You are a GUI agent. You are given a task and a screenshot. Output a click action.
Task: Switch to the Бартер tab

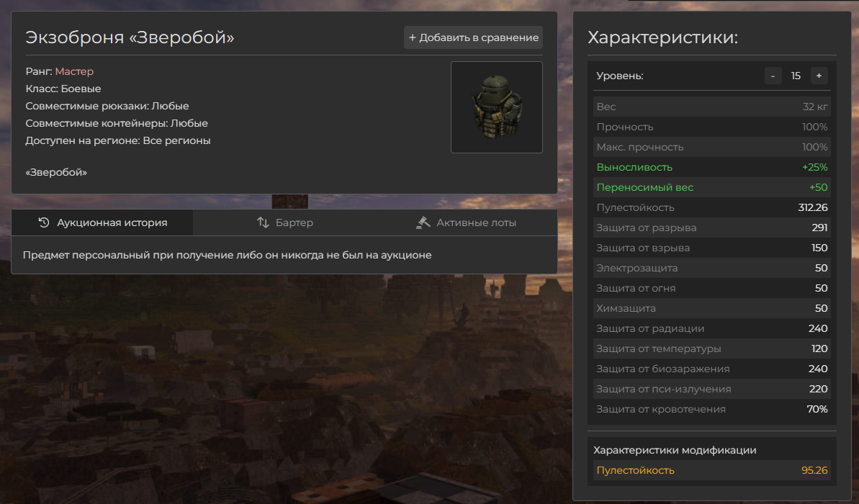point(285,222)
